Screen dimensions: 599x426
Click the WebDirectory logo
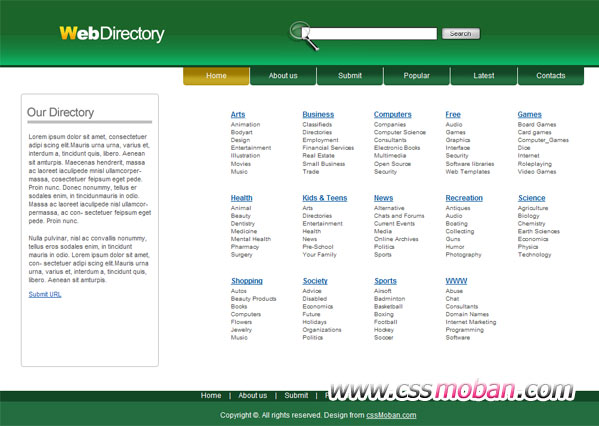[x=112, y=34]
